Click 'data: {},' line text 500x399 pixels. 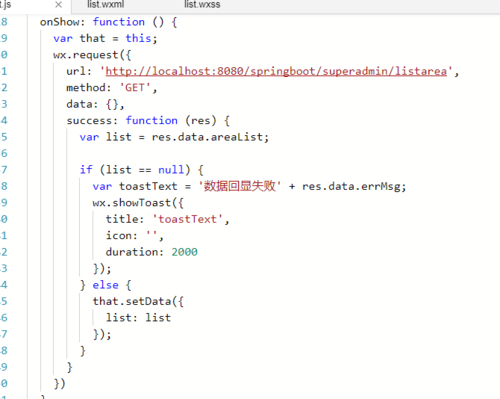click(95, 104)
